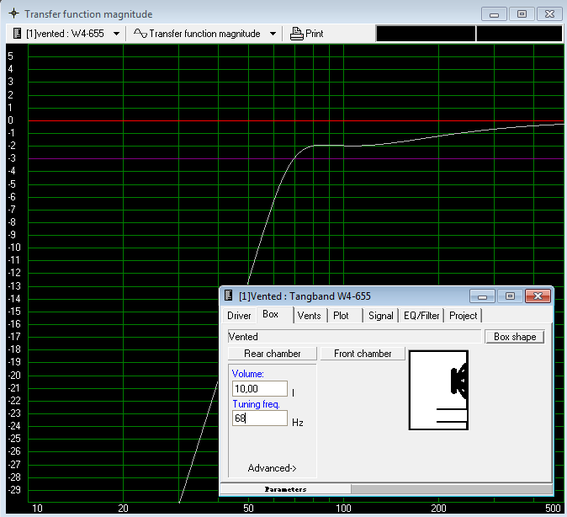Image resolution: width=567 pixels, height=517 pixels.
Task: Click the Tuning freq. input field
Action: tap(260, 418)
